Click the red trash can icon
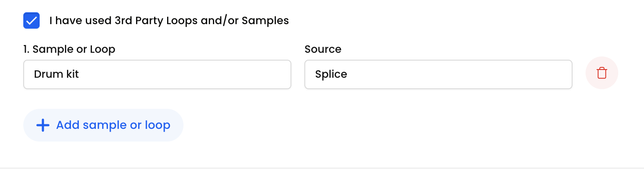This screenshot has height=171, width=644. point(602,73)
